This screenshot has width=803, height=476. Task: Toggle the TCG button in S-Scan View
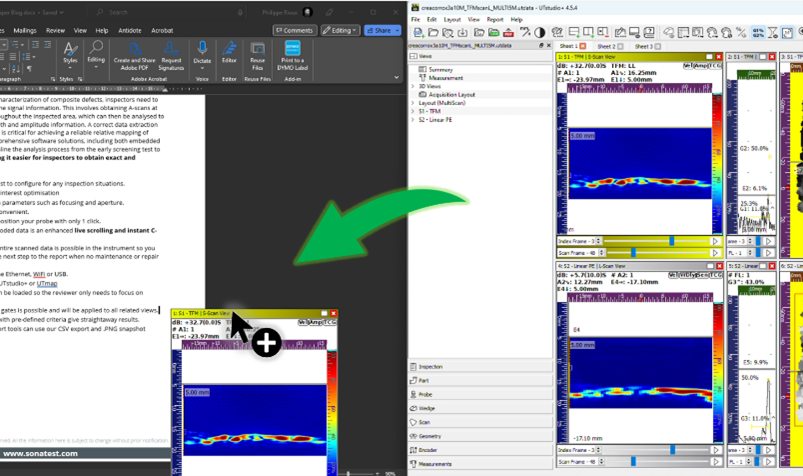(715, 66)
